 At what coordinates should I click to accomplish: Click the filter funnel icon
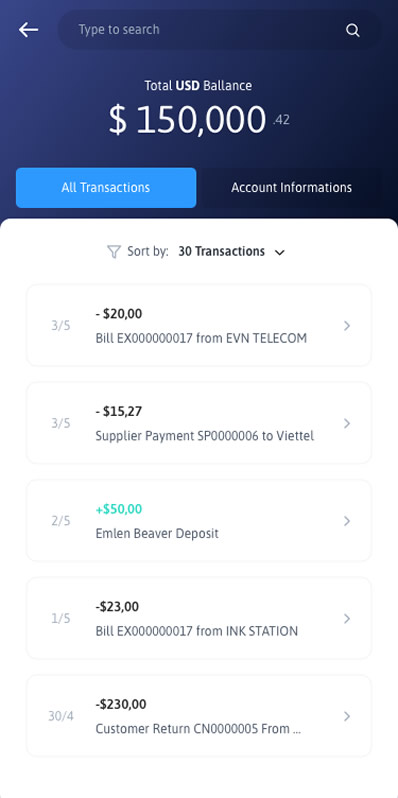click(114, 251)
